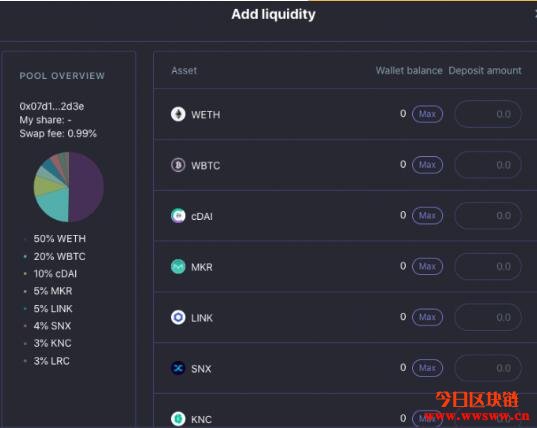Click the cDAI token icon
Viewport: 537px width, 428px height.
click(x=178, y=216)
